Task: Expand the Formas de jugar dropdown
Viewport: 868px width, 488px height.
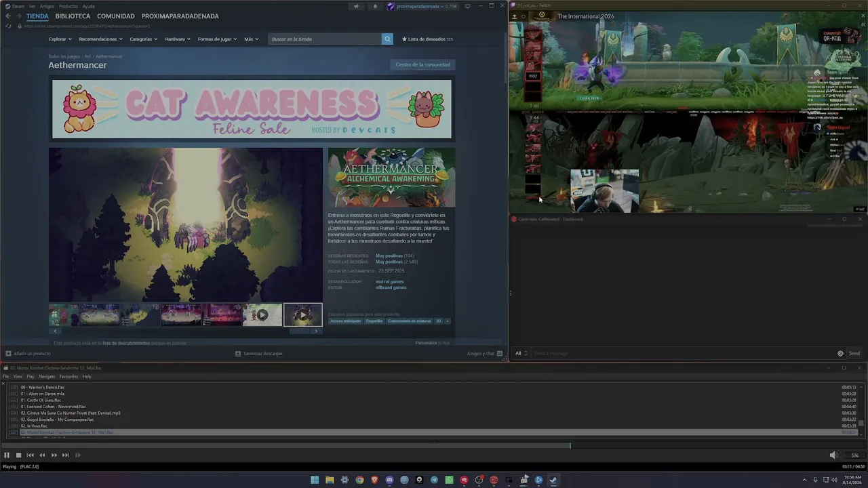Action: 218,39
